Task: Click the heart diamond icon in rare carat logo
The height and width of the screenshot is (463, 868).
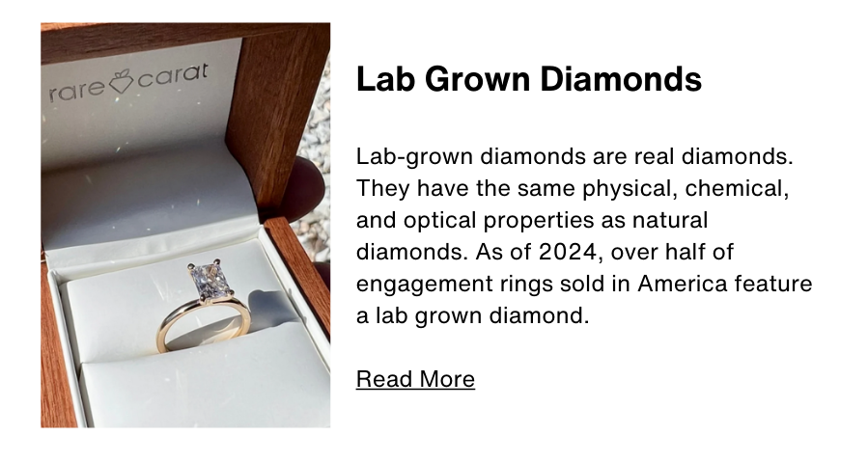Action: coord(121,82)
